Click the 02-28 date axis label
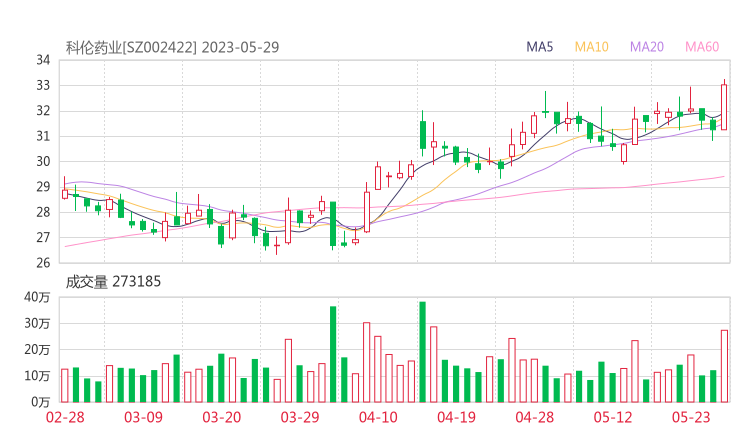740x440 pixels. [x=65, y=417]
